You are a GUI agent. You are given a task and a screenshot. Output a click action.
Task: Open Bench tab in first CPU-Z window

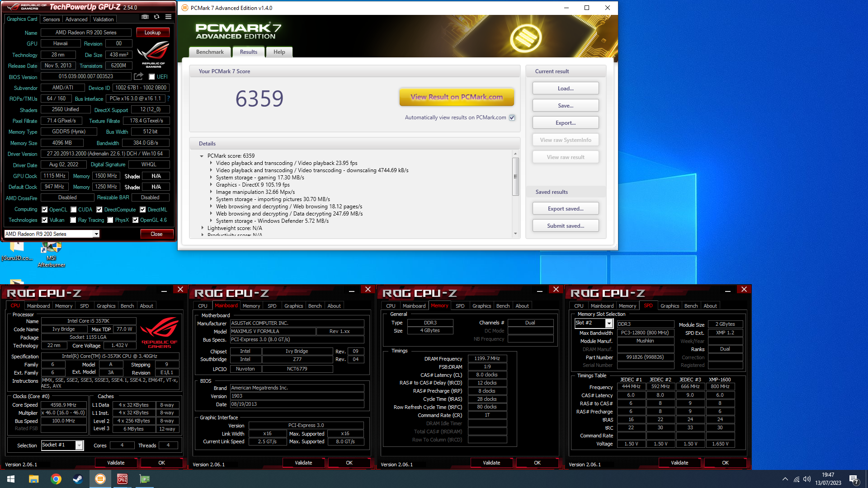[127, 306]
